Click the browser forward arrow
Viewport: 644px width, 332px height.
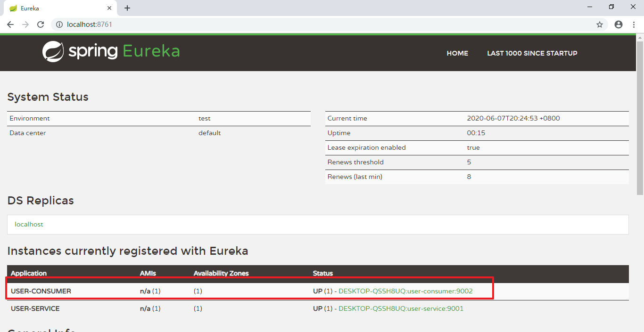(x=25, y=24)
